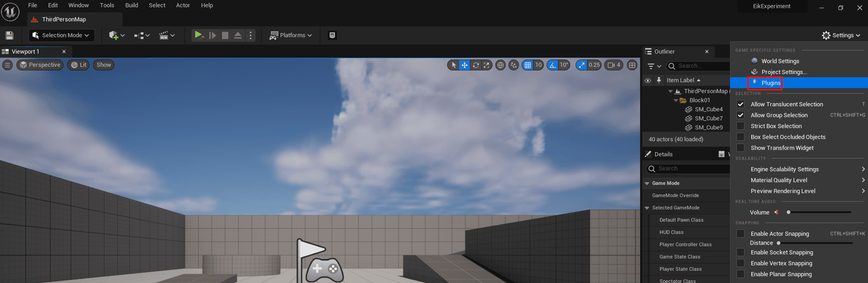Screen dimensions: 868x283
Task: Open the Settings dropdown menu
Action: (841, 35)
